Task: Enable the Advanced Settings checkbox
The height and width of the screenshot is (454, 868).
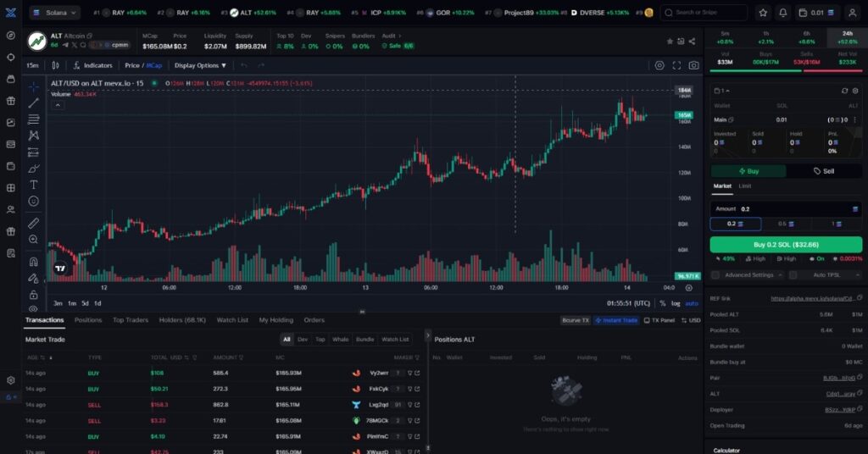Action: pos(715,274)
